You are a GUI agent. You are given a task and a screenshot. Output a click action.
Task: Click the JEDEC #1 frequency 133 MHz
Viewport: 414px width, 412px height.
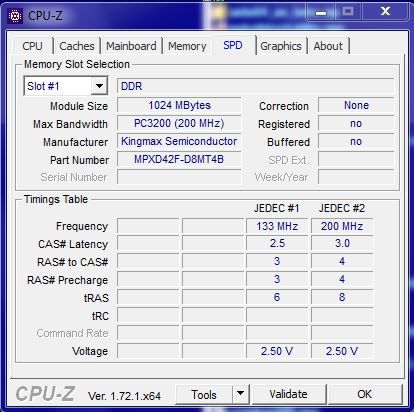point(277,226)
